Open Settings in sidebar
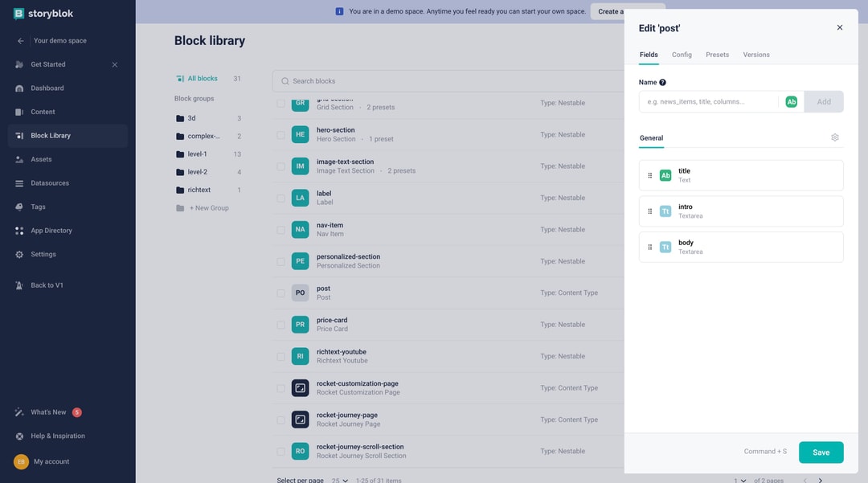The width and height of the screenshot is (868, 483). (43, 255)
